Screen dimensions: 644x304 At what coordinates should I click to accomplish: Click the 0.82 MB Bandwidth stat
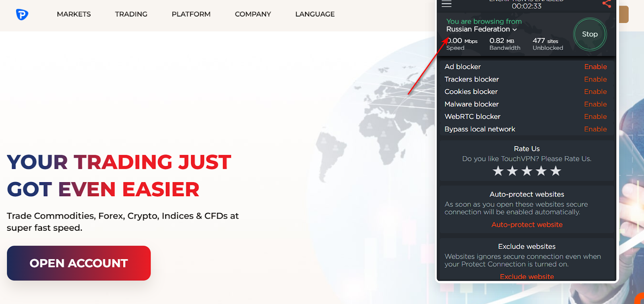pyautogui.click(x=505, y=44)
